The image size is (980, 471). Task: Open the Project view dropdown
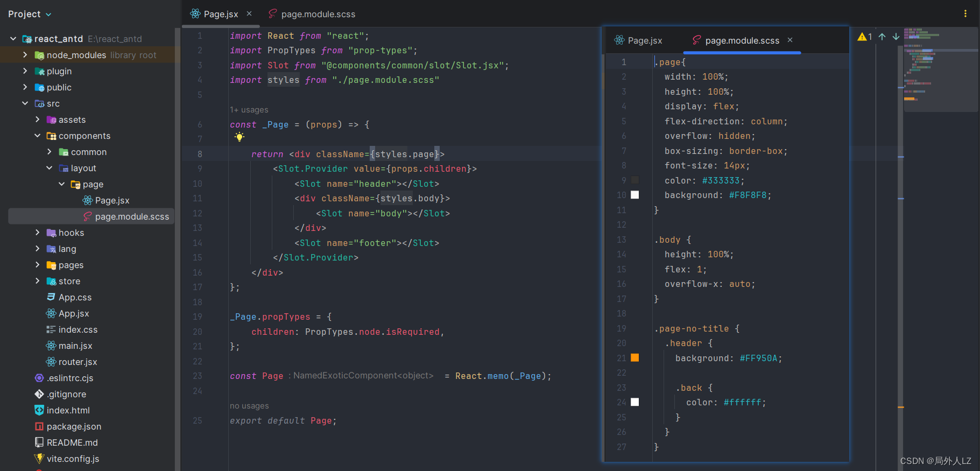click(x=30, y=14)
